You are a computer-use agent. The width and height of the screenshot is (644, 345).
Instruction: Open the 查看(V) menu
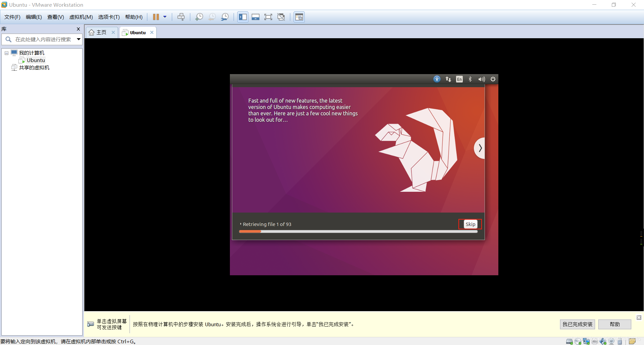coord(56,17)
